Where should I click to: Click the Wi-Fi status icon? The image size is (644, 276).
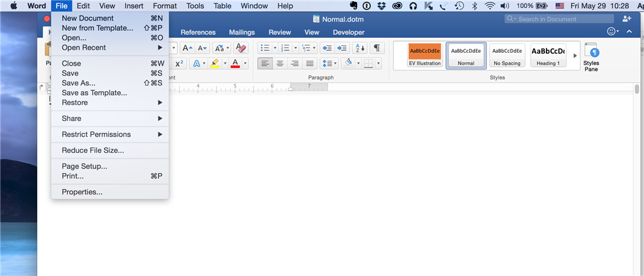[489, 6]
